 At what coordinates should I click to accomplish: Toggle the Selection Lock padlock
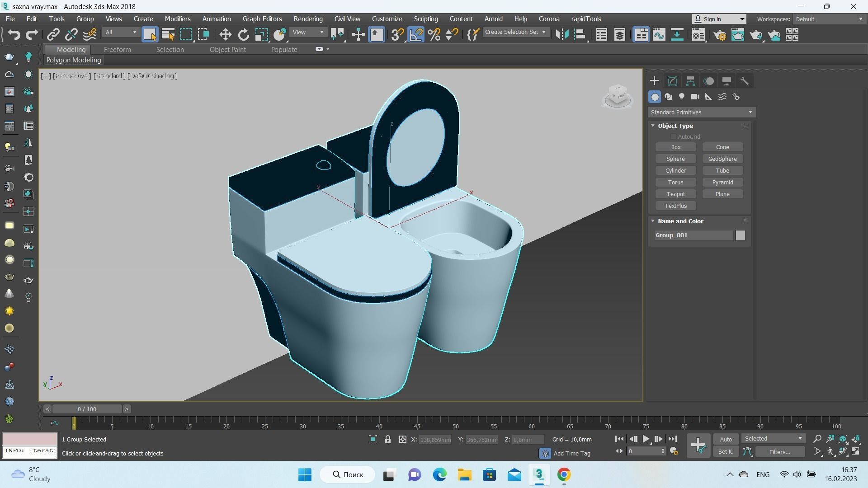388,440
